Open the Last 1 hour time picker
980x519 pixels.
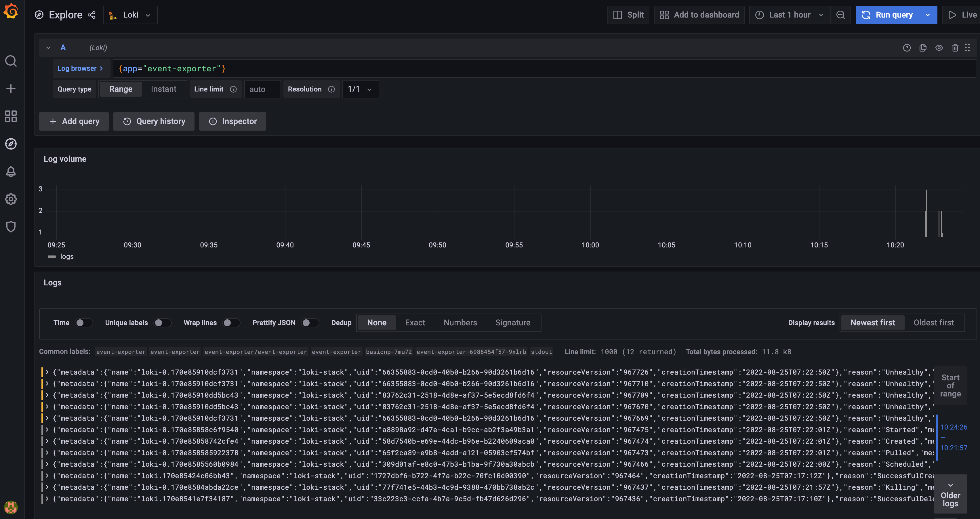pos(790,15)
